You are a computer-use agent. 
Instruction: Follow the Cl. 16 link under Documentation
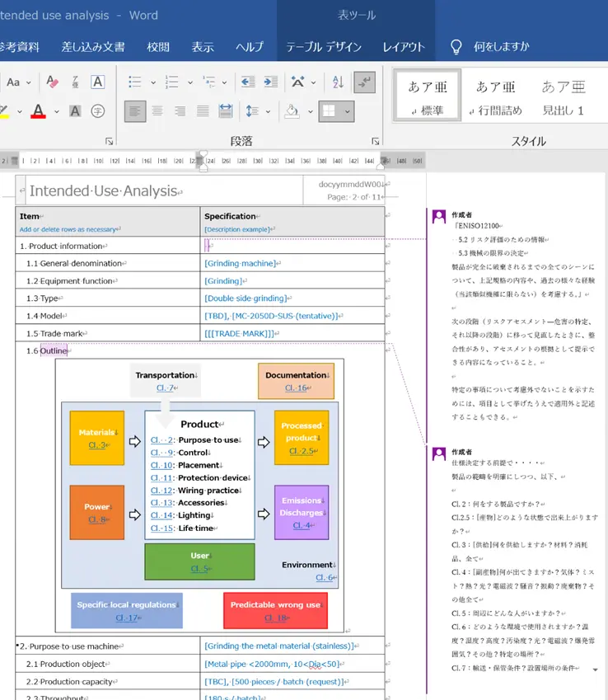295,388
